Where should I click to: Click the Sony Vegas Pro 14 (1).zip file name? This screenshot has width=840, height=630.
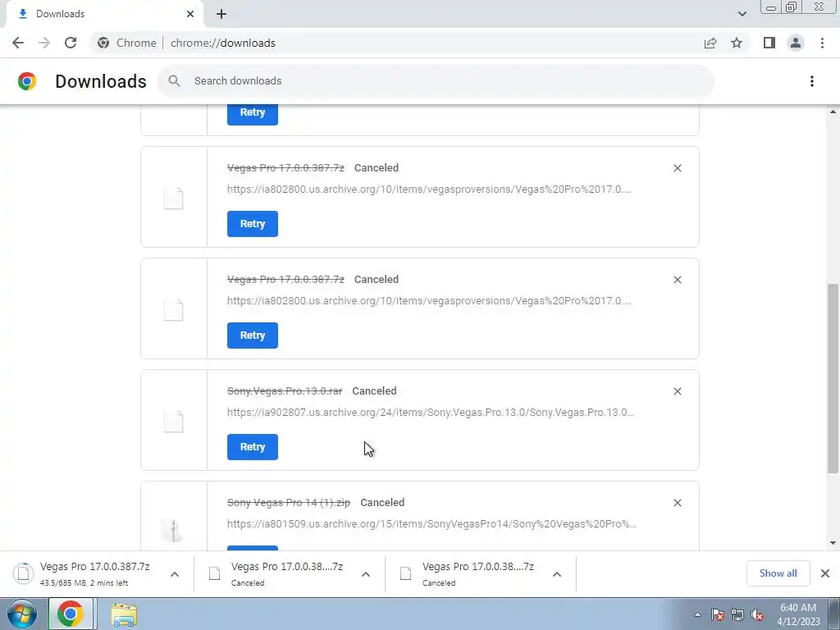289,503
